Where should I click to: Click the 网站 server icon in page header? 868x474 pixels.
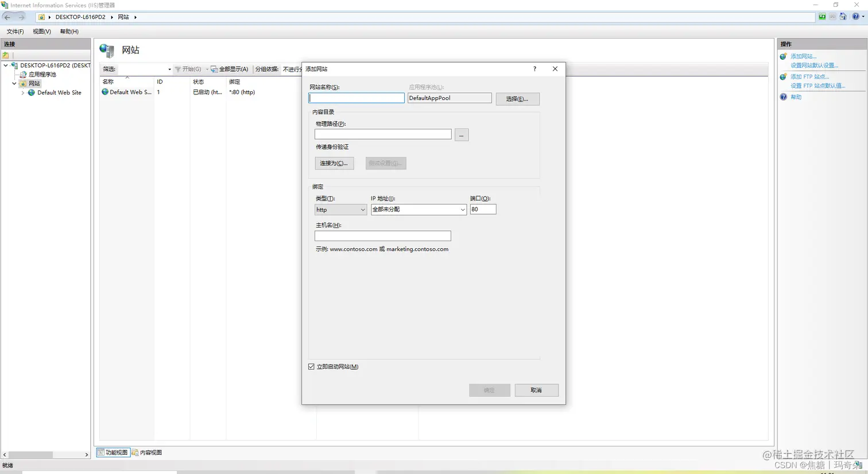pos(107,51)
